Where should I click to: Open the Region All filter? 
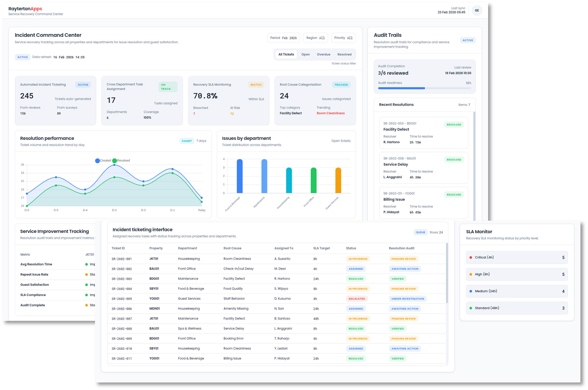[x=315, y=38]
